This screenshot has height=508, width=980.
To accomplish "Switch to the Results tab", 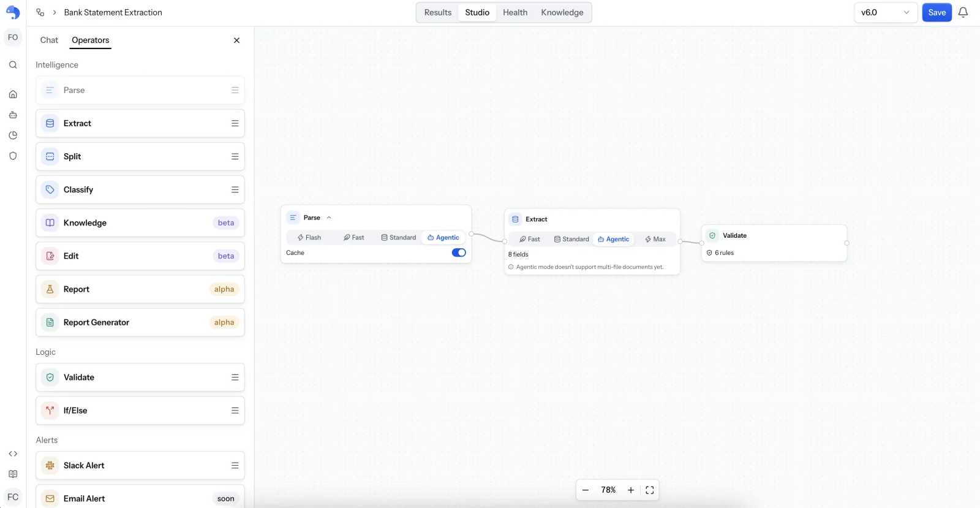I will coord(438,12).
